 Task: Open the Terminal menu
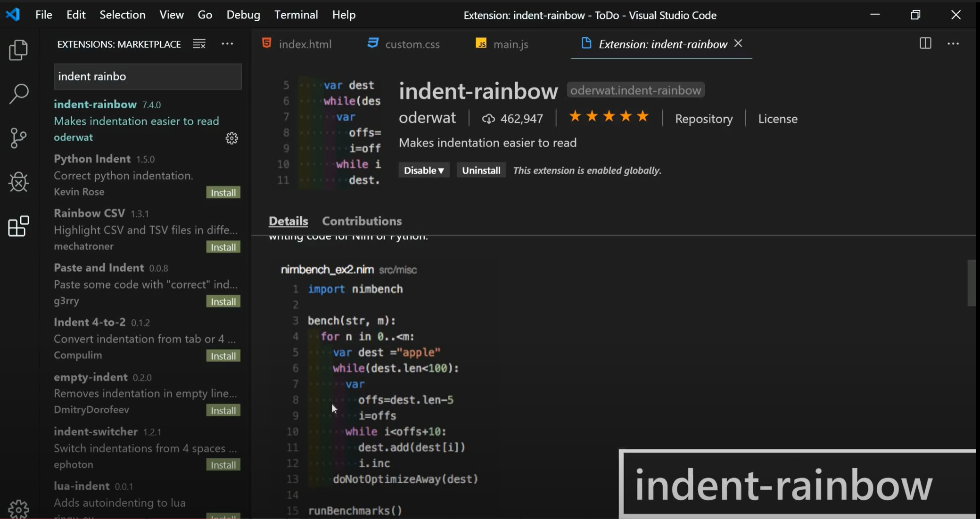pyautogui.click(x=296, y=15)
